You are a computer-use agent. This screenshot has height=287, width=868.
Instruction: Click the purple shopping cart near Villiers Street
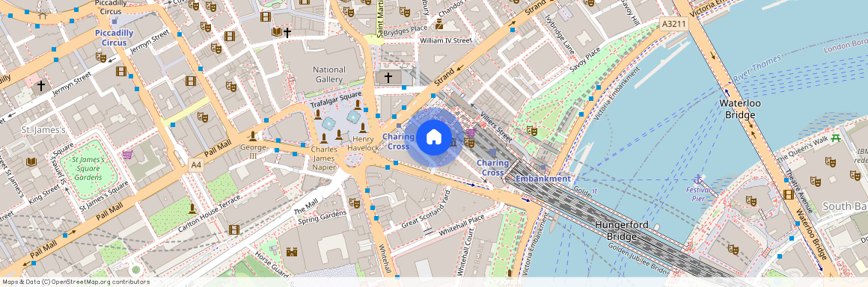tap(471, 133)
